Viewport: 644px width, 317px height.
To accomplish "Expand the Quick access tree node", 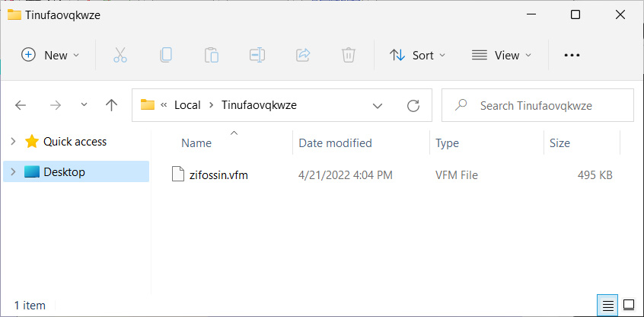I will click(13, 142).
